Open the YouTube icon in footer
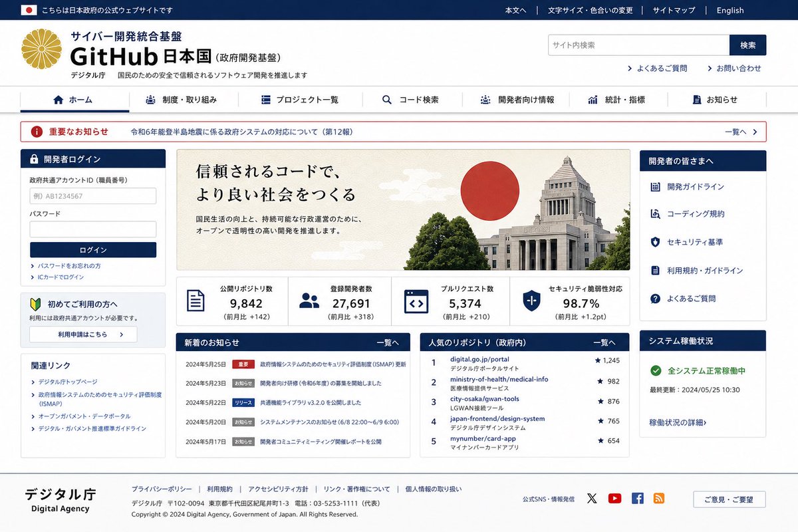 click(614, 498)
